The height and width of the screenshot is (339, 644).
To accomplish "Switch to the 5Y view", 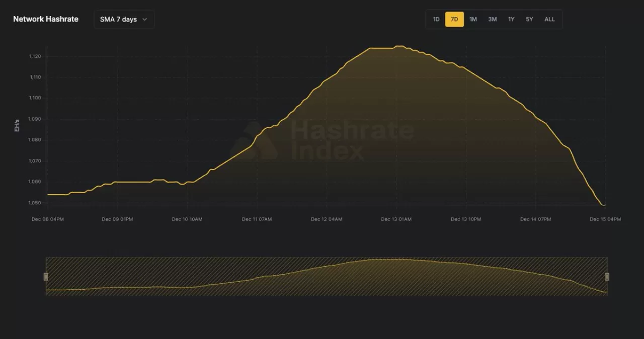I will point(529,19).
